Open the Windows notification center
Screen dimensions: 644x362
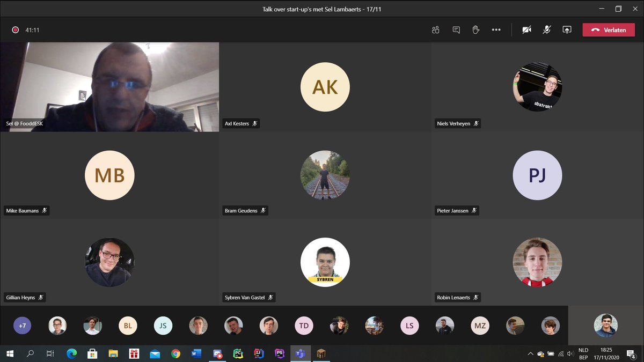point(632,353)
